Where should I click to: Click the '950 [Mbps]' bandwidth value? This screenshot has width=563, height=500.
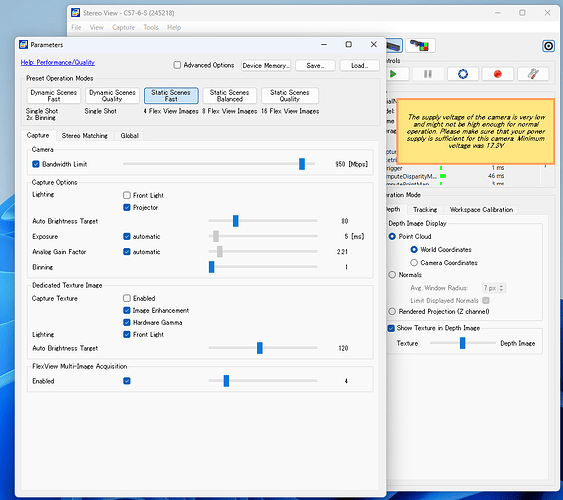[352, 164]
